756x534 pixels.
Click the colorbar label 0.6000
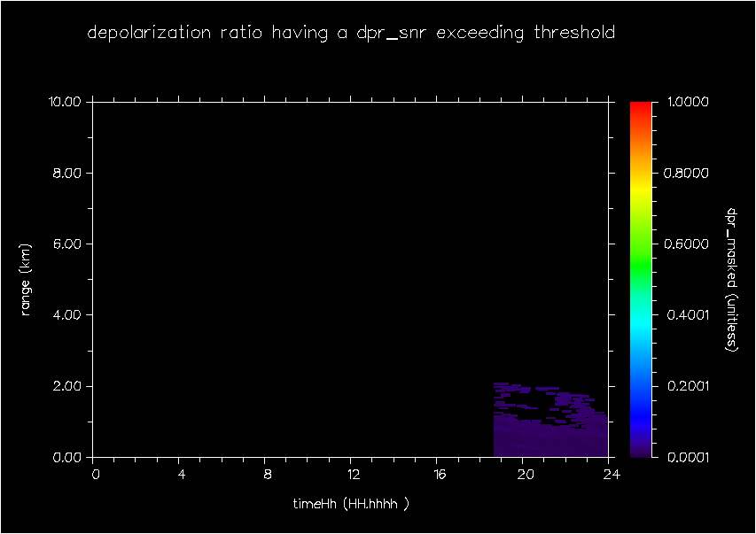tap(687, 244)
